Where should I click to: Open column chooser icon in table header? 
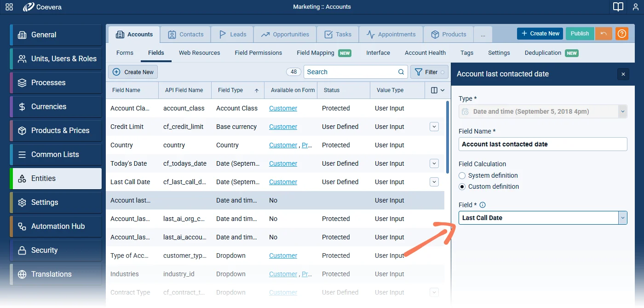click(438, 90)
